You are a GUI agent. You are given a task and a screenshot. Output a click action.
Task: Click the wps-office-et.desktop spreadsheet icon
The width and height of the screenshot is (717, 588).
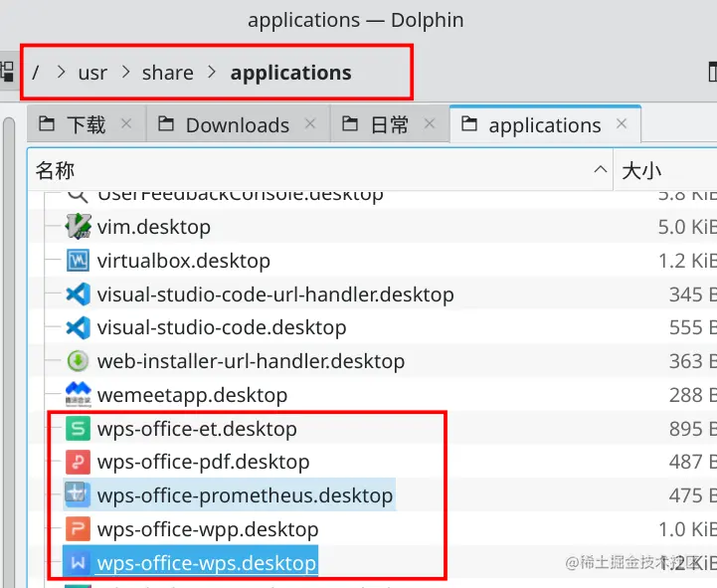(79, 429)
